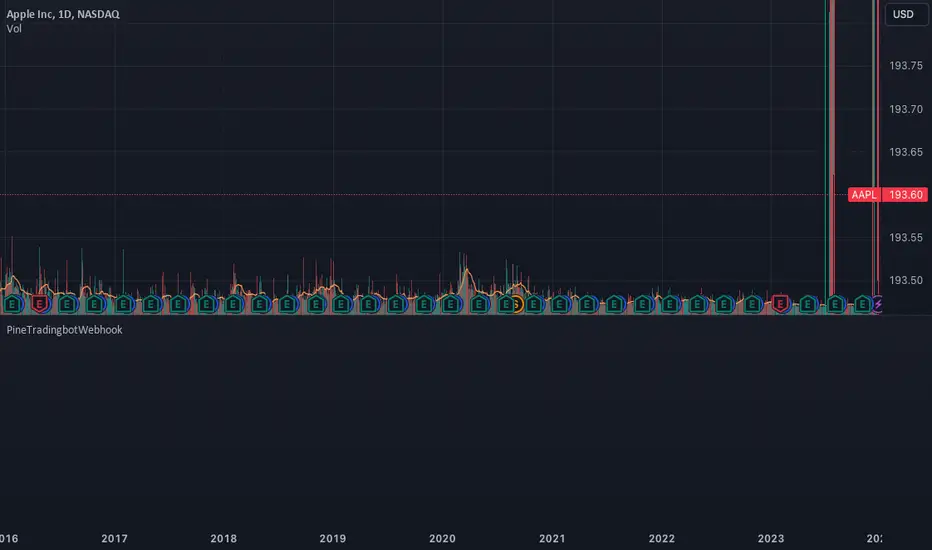Screen dimensions: 932x550
Task: Click the 2019 time axis label
Action: coord(332,538)
